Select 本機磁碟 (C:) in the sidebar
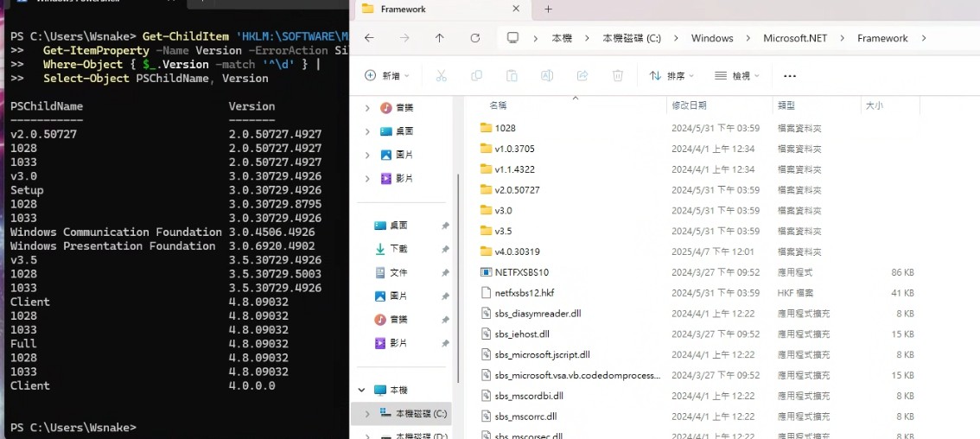The width and height of the screenshot is (980, 439). 401,413
